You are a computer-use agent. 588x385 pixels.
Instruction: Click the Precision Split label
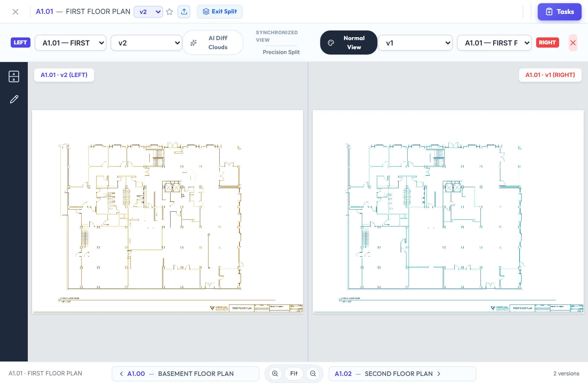pos(281,52)
